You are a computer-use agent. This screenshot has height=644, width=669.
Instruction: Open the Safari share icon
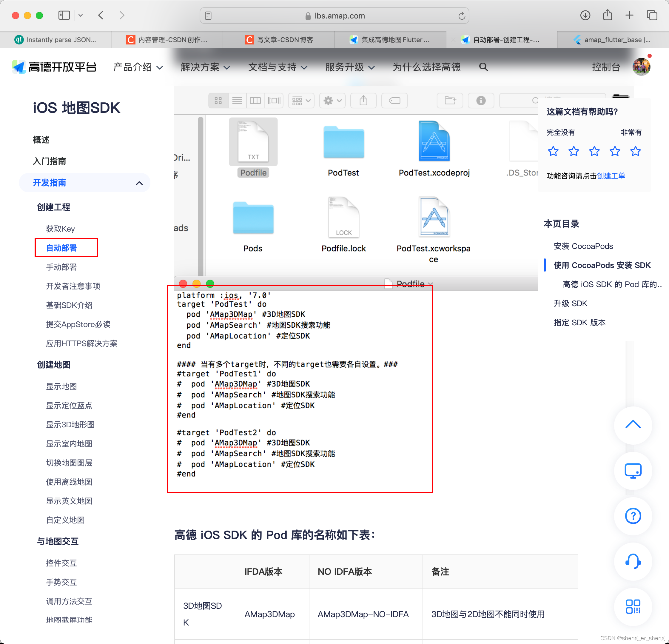tap(608, 15)
